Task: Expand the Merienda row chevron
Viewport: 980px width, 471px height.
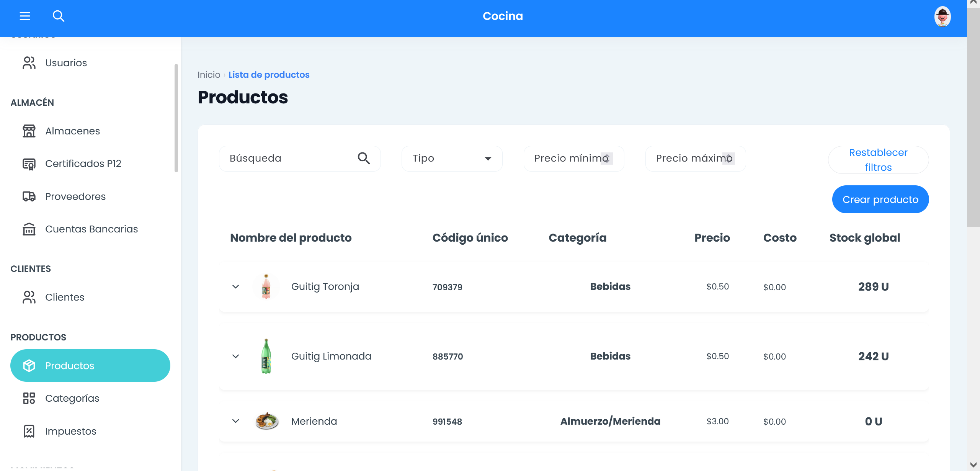Action: [x=236, y=421]
